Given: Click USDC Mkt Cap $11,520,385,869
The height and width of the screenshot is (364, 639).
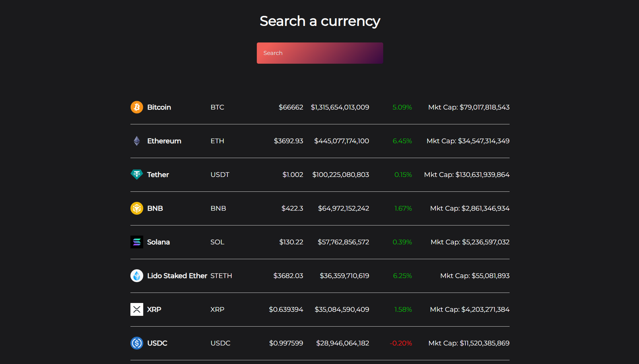Looking at the screenshot, I should pos(469,343).
